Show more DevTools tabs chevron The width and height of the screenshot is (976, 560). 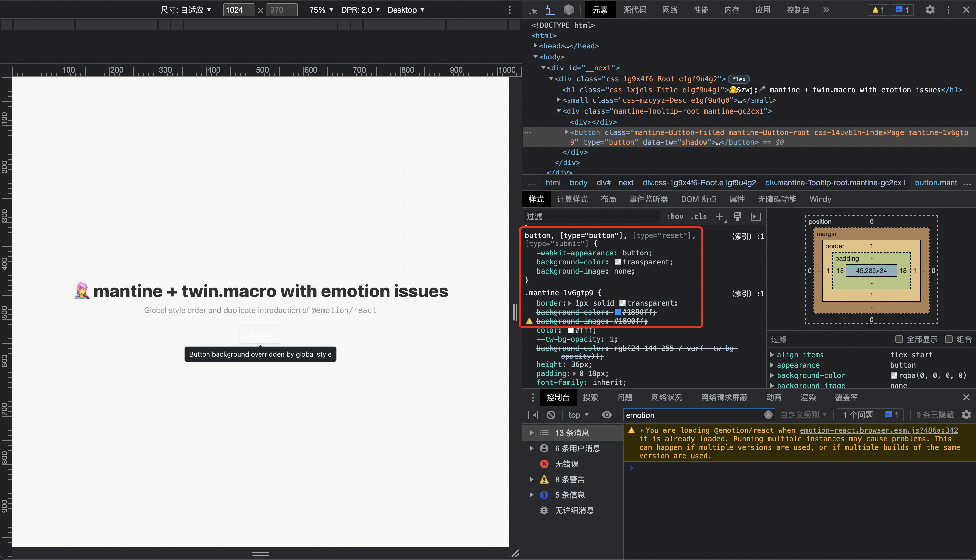pyautogui.click(x=826, y=10)
